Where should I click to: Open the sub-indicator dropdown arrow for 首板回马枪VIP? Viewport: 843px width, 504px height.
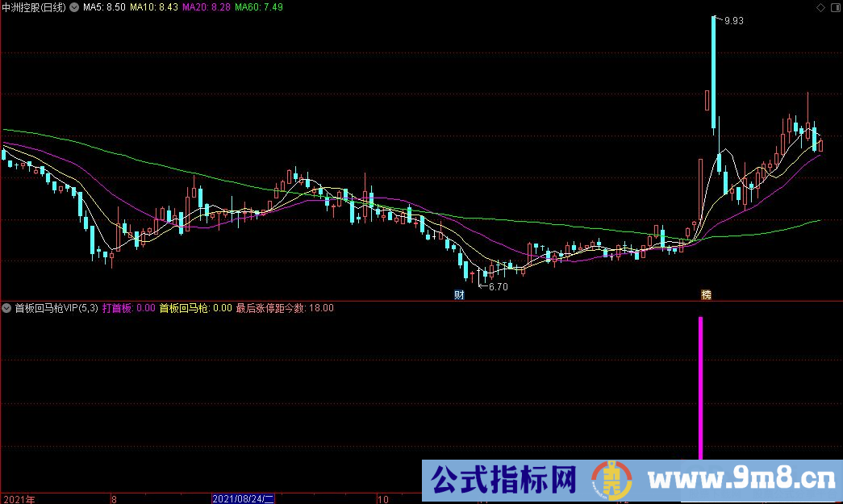tap(6, 308)
